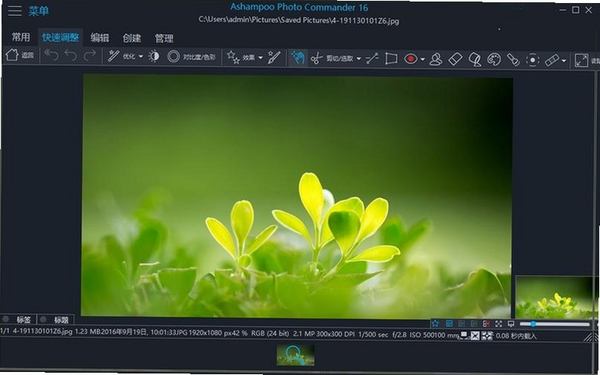Switch to the 快速调整 tab

coord(60,37)
